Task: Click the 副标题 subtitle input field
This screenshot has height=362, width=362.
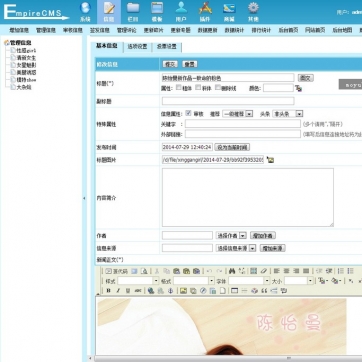Action: (x=228, y=101)
